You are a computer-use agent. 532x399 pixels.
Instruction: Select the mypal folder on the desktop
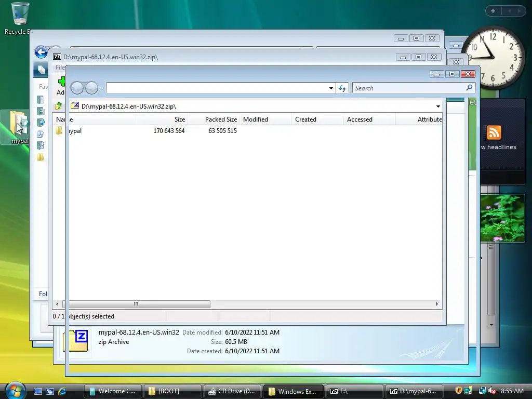15,127
